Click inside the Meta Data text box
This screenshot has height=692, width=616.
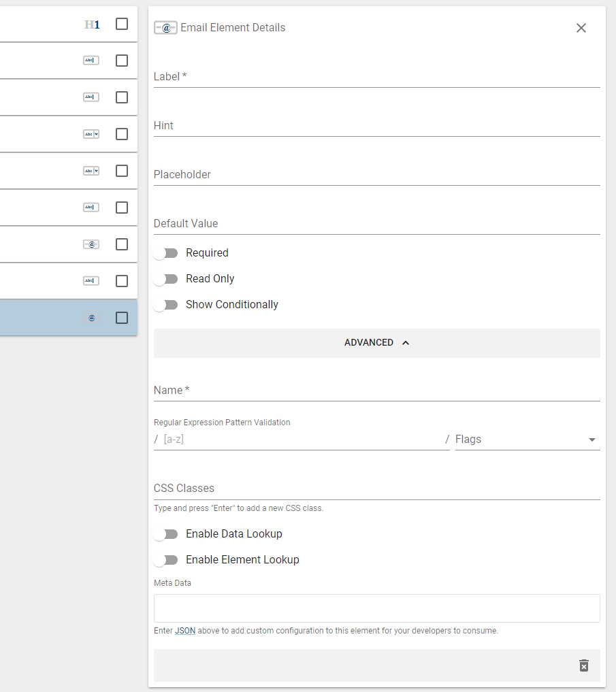(x=376, y=608)
